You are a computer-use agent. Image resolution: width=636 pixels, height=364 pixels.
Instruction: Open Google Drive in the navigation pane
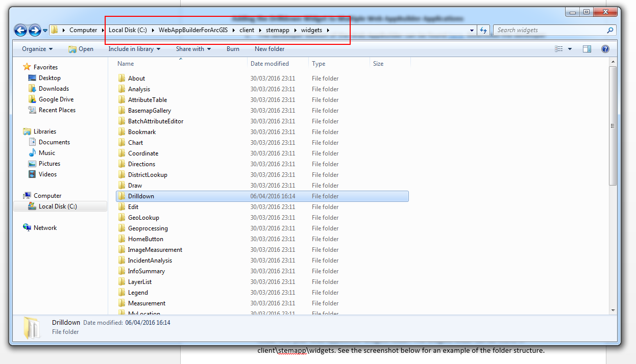pyautogui.click(x=56, y=99)
